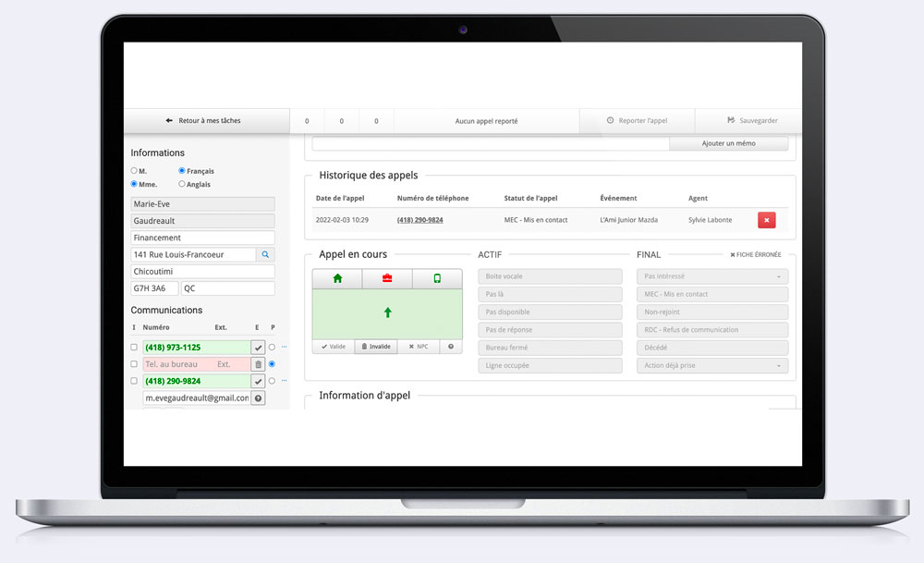
Task: Select the primary radio for Tel. au bureau
Action: [x=272, y=364]
